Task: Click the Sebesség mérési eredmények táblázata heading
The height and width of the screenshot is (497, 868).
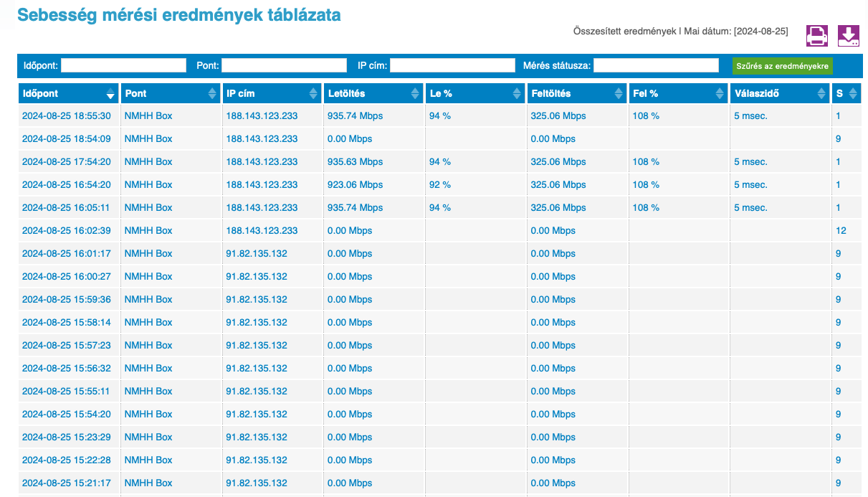Action: pyautogui.click(x=179, y=14)
